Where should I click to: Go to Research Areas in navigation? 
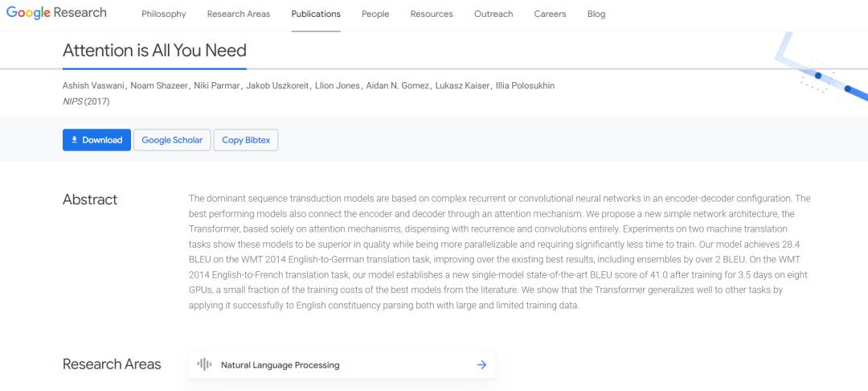(x=239, y=14)
